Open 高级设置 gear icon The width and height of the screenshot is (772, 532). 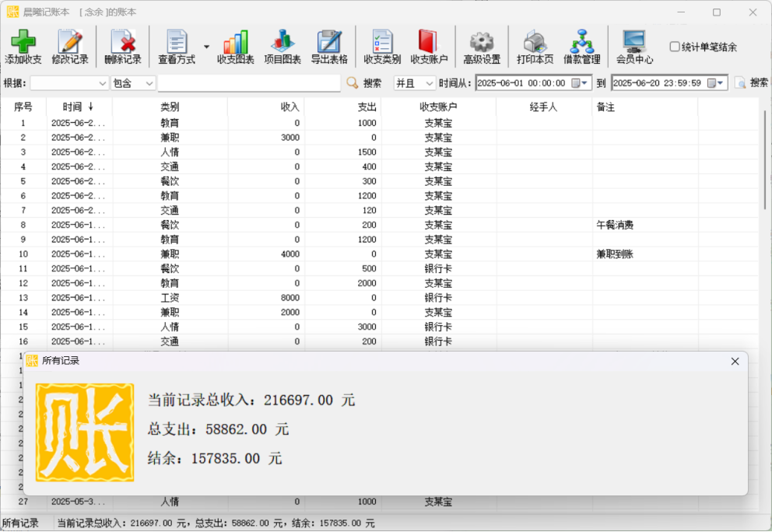tap(482, 41)
